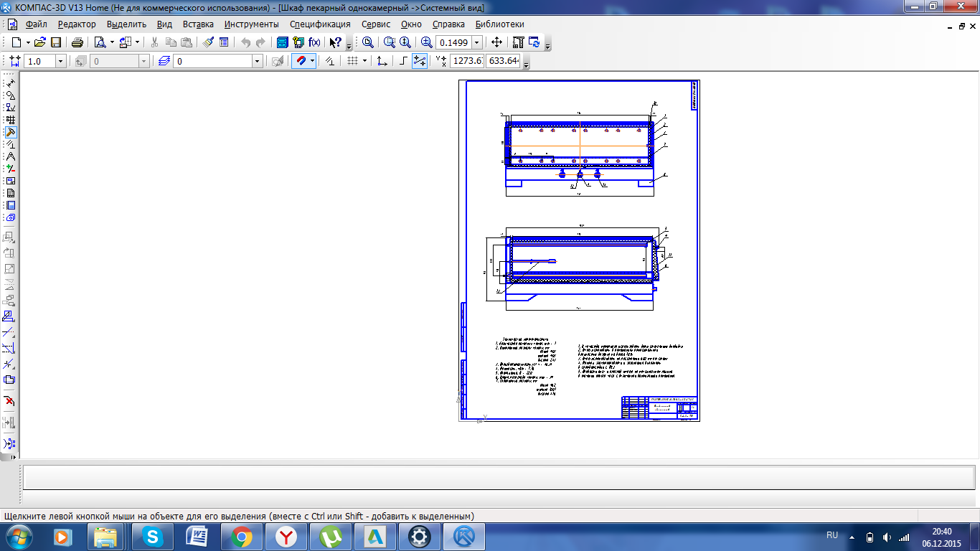Toggle global snaps magnet button
980x551 pixels.
click(301, 61)
